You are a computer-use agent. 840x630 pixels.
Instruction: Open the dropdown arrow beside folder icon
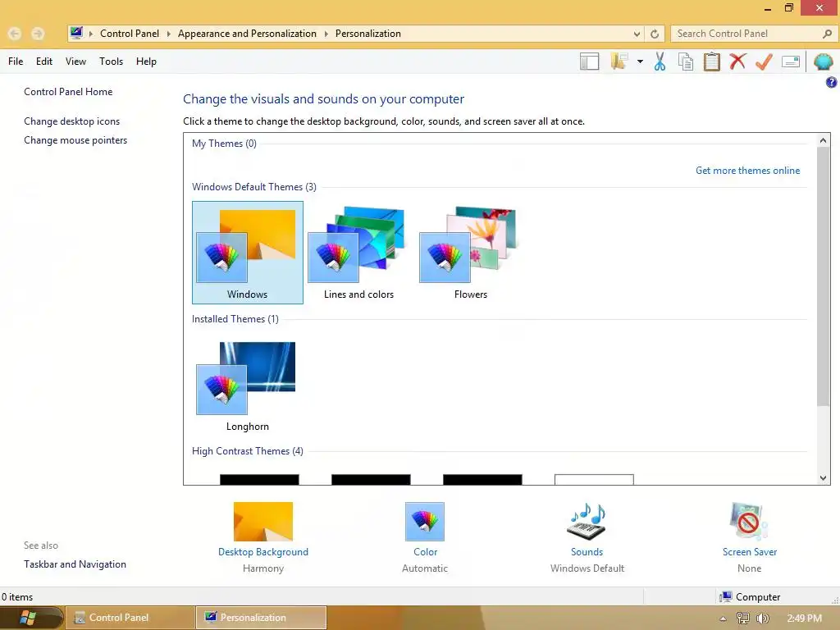point(640,62)
